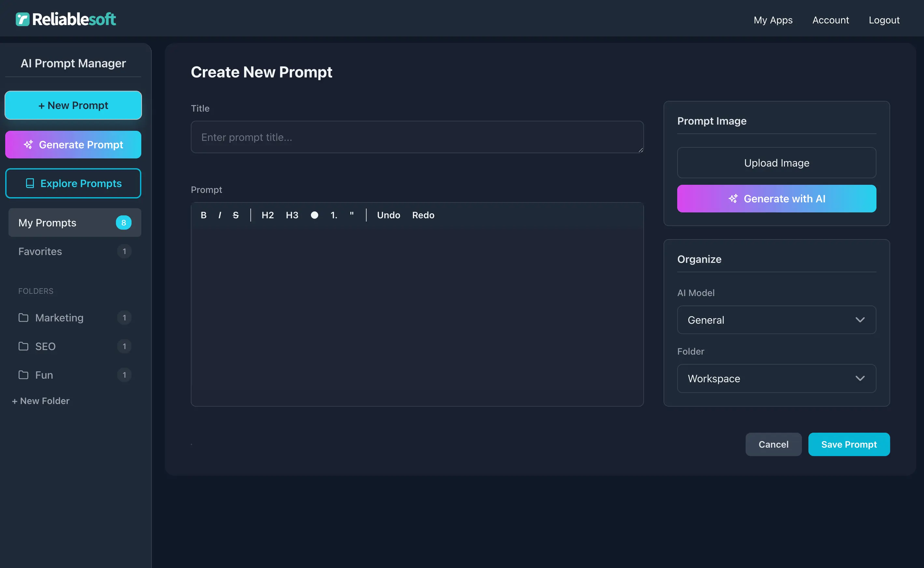924x568 pixels.
Task: Apply strikethrough formatting in editor toolbar
Action: [x=236, y=215]
